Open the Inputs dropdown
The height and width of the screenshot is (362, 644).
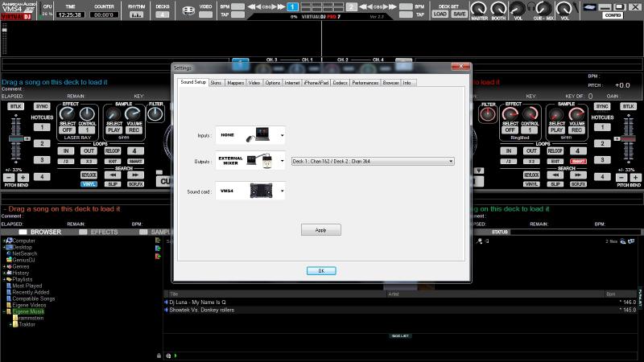250,135
